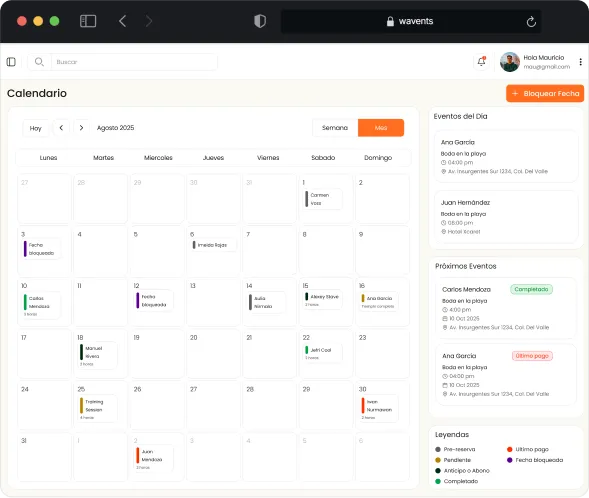Click the Fecha bloqueada legend label
Image resolution: width=589 pixels, height=498 pixels.
(x=539, y=460)
